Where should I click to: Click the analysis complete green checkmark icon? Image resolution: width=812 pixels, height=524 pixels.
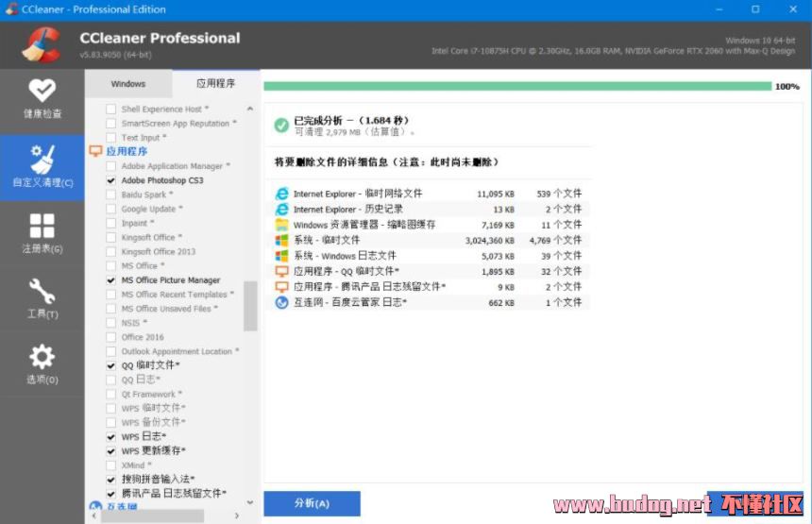click(x=281, y=125)
